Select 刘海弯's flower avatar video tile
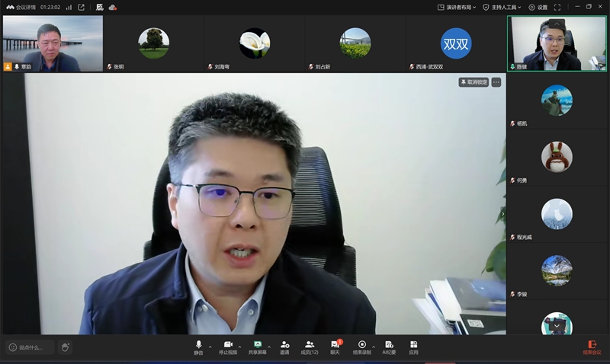Viewport: 610px width, 364px height. pos(254,43)
